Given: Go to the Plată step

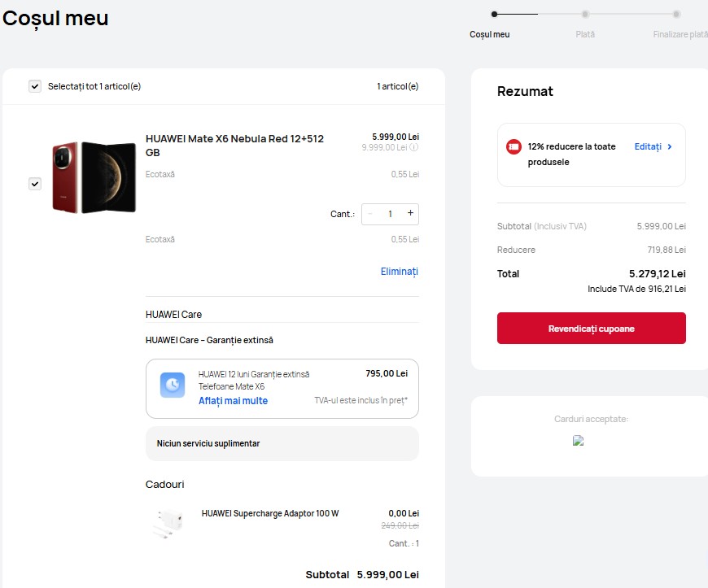Looking at the screenshot, I should pyautogui.click(x=585, y=34).
